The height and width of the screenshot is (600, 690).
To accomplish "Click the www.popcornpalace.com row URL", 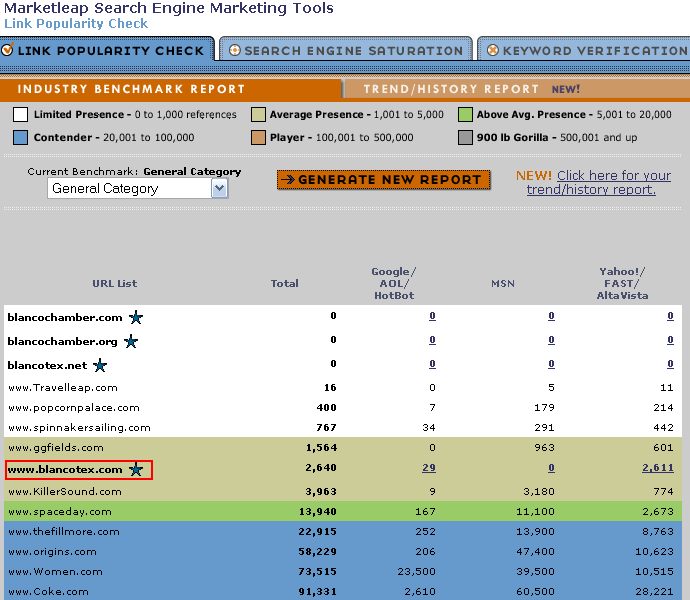I will pyautogui.click(x=74, y=408).
